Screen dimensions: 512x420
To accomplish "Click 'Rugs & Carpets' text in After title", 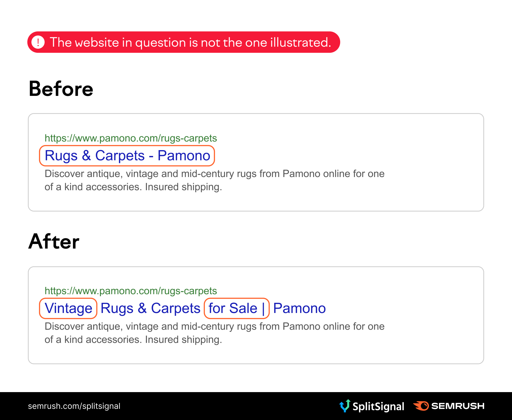I will (x=150, y=308).
